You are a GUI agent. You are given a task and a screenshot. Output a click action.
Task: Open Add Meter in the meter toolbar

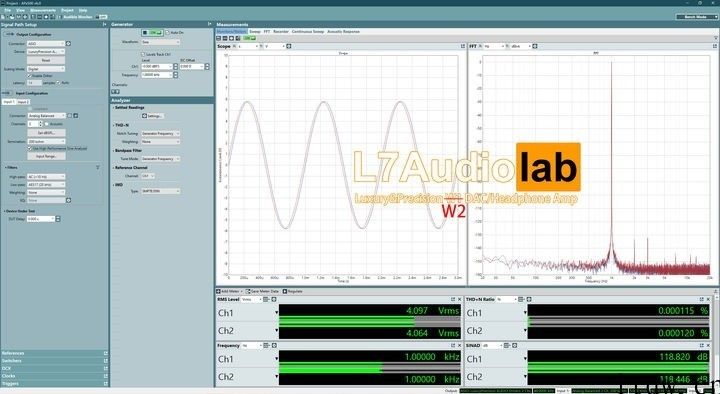pyautogui.click(x=230, y=291)
